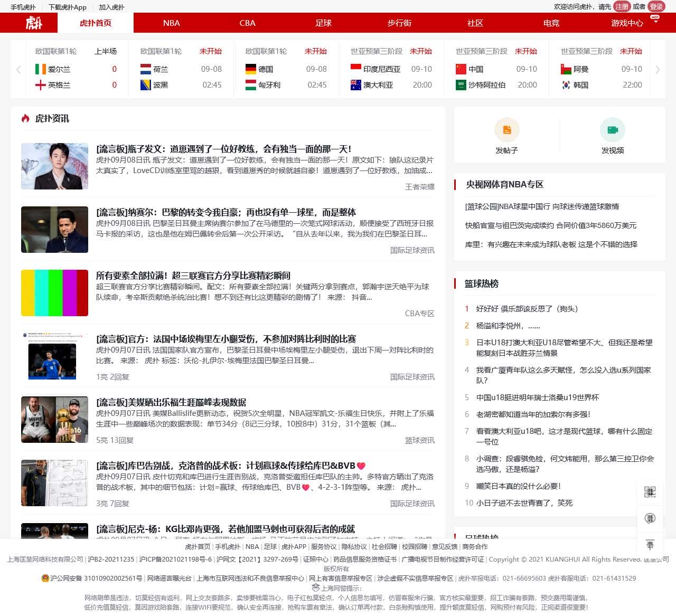This screenshot has width=676, height=616.
Task: Go to the 虎扑首页 tab
Action: [96, 23]
